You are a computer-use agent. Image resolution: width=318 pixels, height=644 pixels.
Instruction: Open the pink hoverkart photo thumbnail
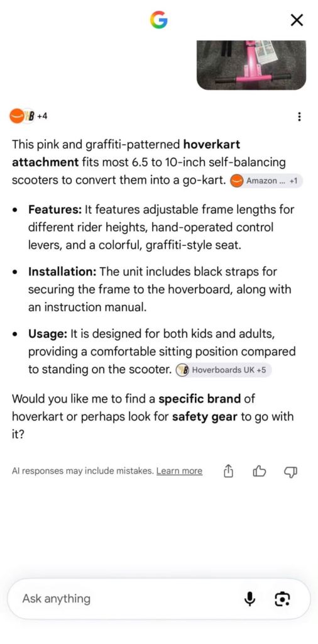pos(251,65)
